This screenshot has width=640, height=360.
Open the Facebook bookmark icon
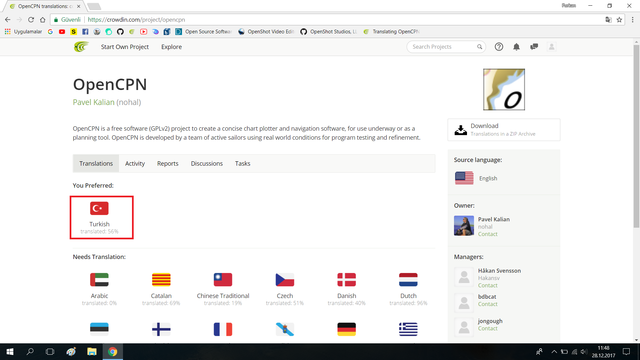(x=85, y=31)
